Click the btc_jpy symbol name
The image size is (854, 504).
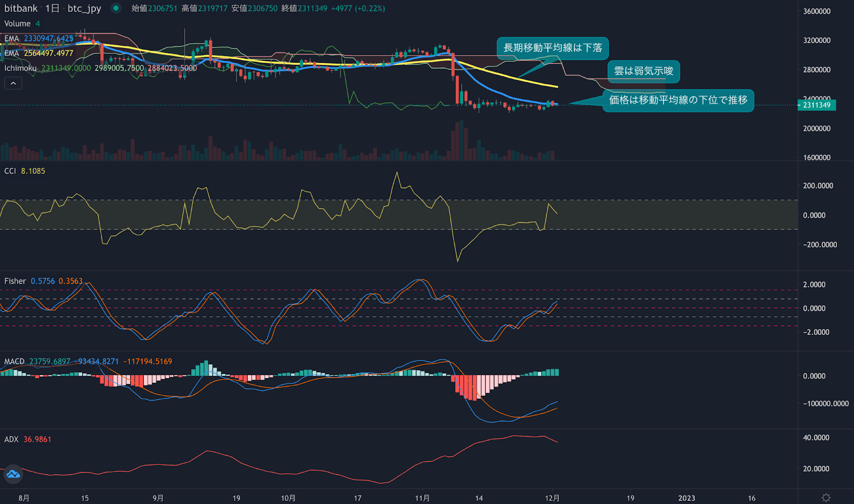[x=84, y=9]
